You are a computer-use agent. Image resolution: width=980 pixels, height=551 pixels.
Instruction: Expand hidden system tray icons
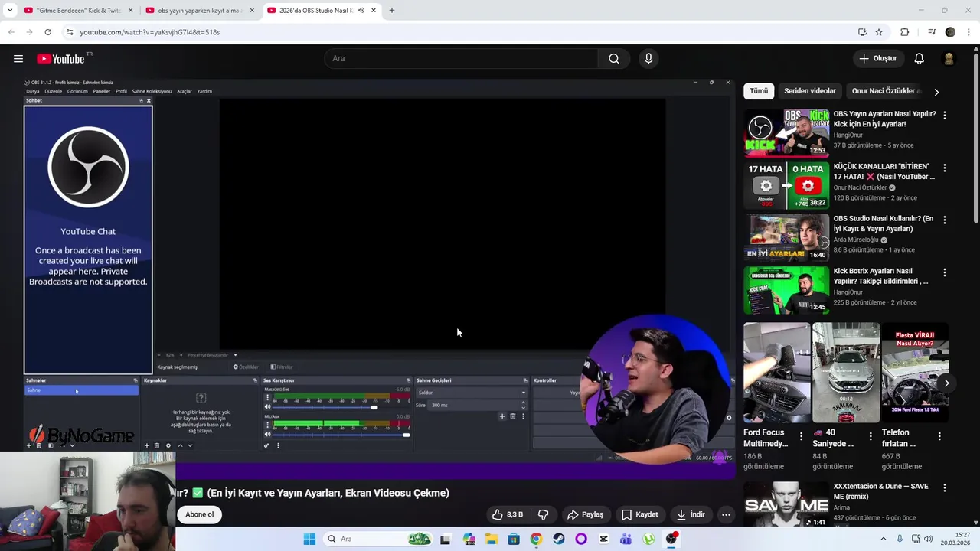883,539
